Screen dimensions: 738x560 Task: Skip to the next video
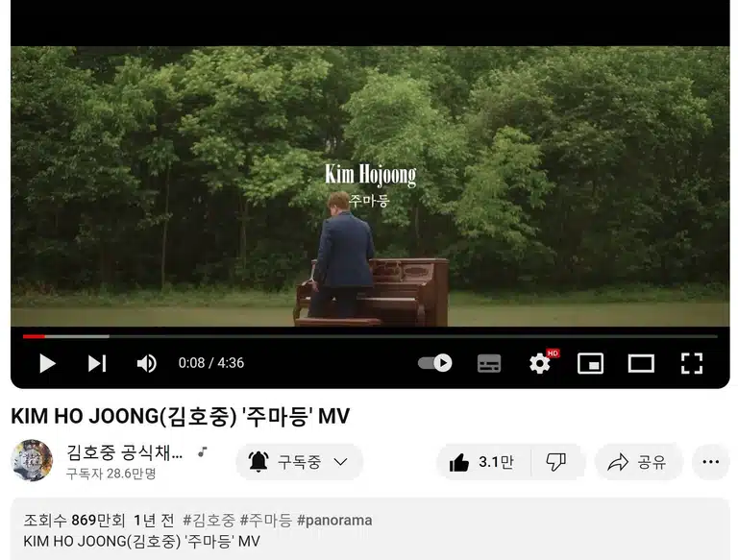[x=97, y=363]
